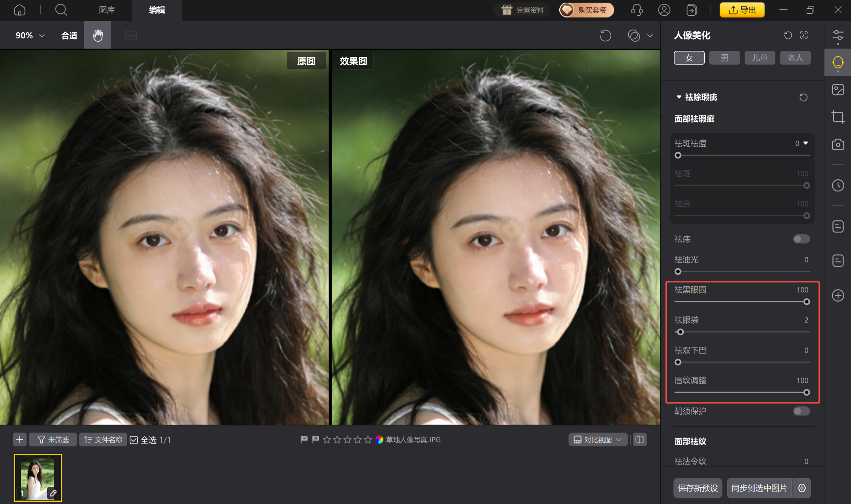This screenshot has width=851, height=504.
Task: Open the 90% zoom level dropdown
Action: [x=30, y=35]
